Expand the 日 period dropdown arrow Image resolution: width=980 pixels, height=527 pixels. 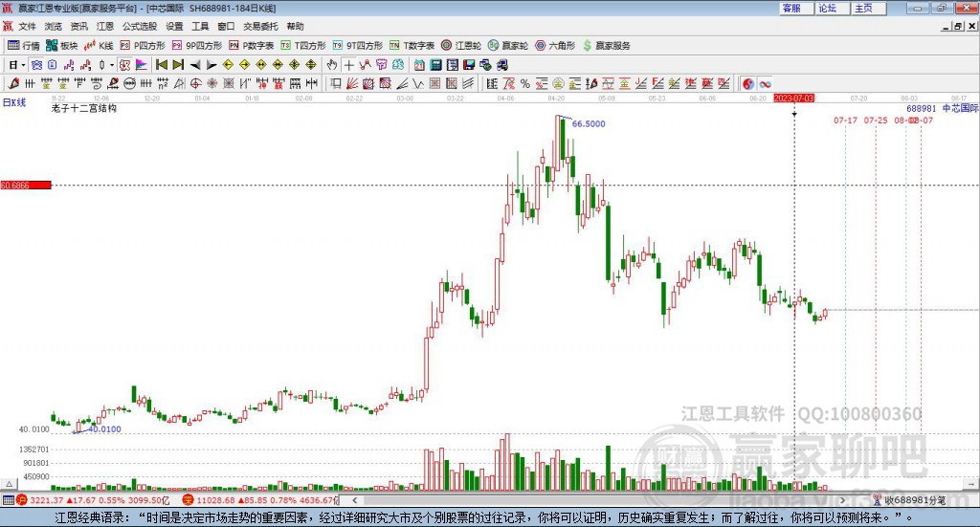(23, 65)
